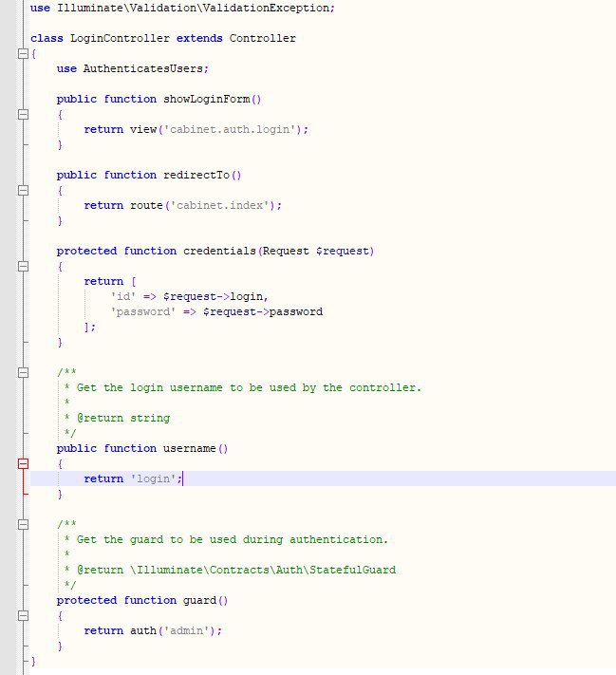The height and width of the screenshot is (675, 616).
Task: Click the 'extends' keyword
Action: click(199, 38)
